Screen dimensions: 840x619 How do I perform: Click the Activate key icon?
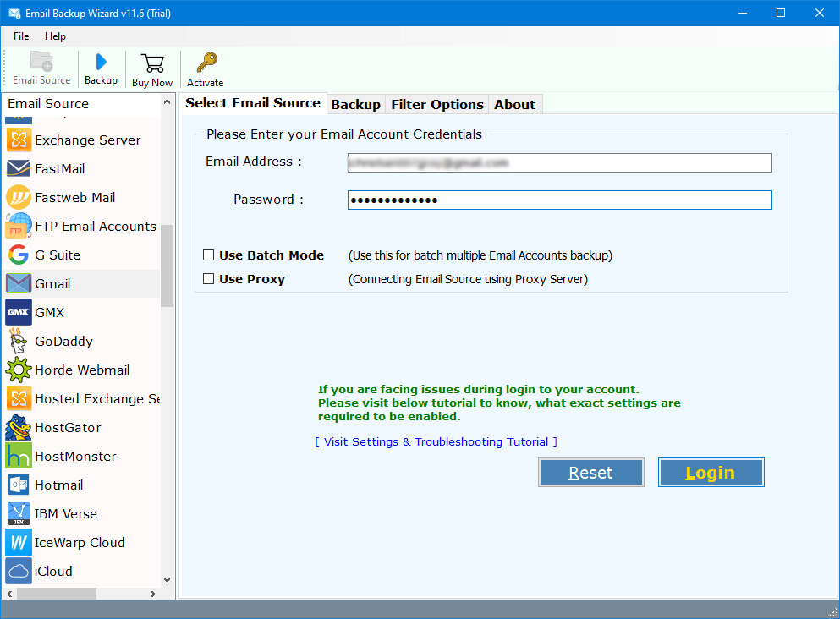206,63
